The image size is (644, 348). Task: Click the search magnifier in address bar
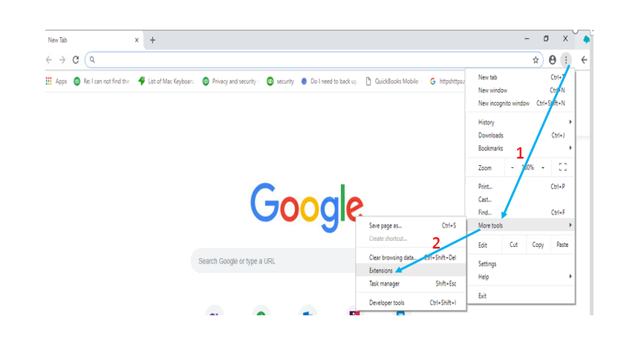[92, 60]
